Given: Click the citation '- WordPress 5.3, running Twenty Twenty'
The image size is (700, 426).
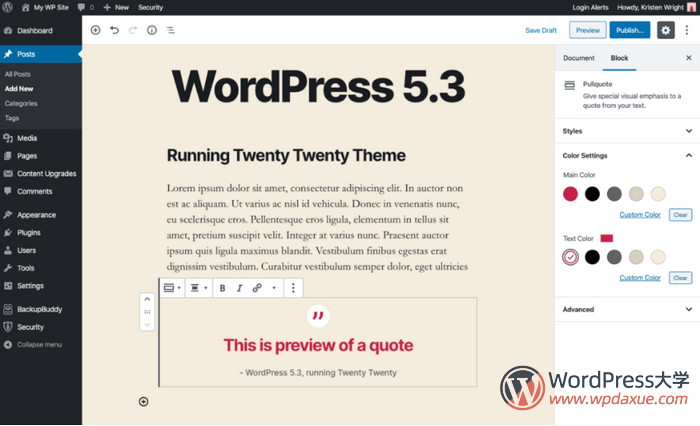Looking at the screenshot, I should (x=318, y=372).
